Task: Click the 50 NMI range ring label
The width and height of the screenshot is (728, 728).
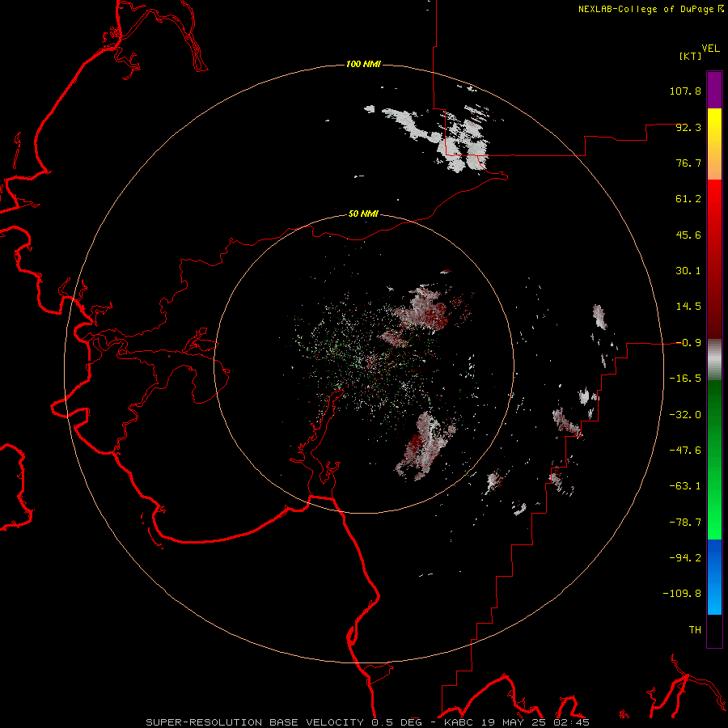Action: pos(363,214)
